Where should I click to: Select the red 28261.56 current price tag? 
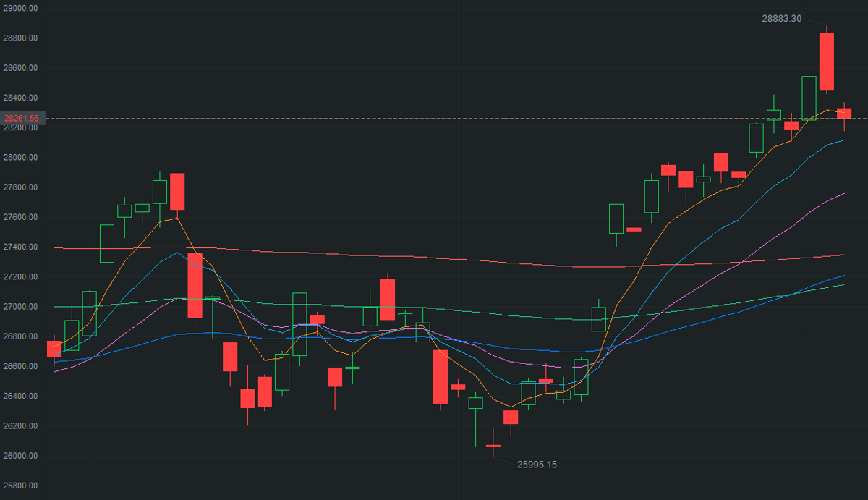[22, 118]
